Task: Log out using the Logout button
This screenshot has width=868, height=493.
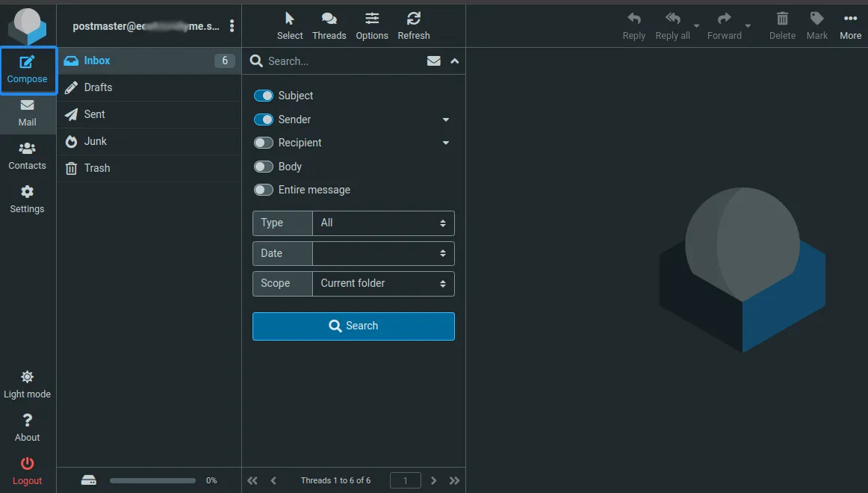Action: [x=27, y=471]
